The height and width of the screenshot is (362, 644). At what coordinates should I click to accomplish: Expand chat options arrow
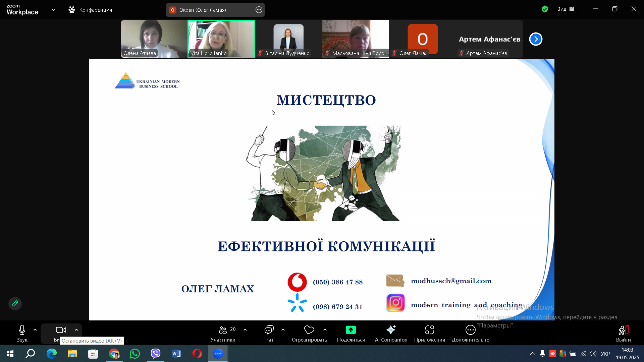point(283,330)
